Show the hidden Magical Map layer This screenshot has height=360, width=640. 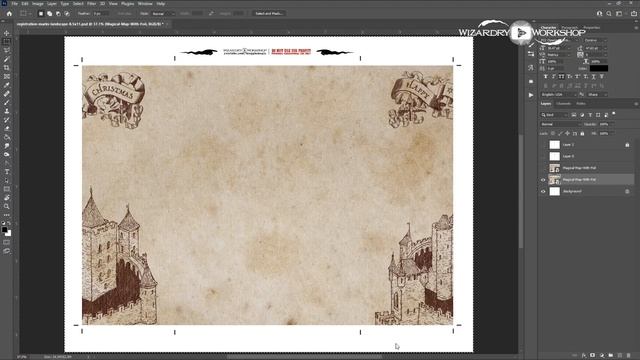(543, 168)
